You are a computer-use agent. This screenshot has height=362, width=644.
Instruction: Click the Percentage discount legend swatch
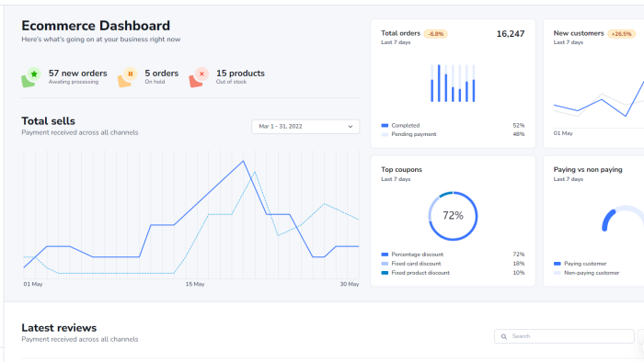tap(385, 255)
